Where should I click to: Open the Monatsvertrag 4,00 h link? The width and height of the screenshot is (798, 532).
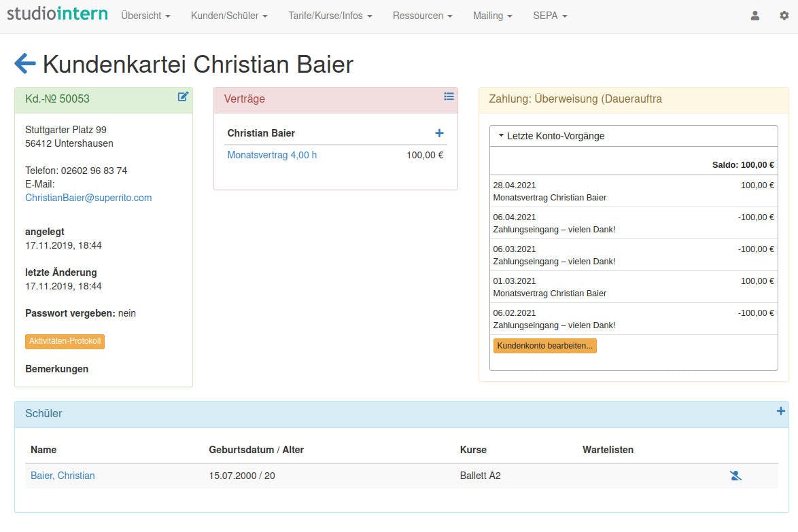point(272,155)
